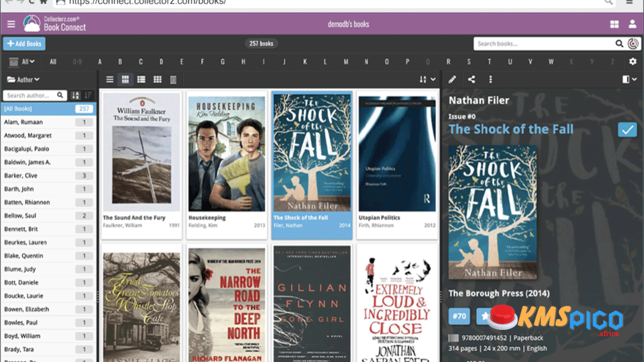Viewport: 644px width, 362px height.
Task: Click the #70 index badge
Action: [x=459, y=316]
